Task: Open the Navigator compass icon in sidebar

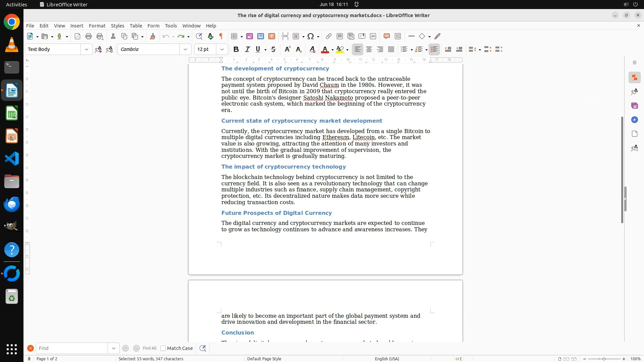Action: (634, 120)
